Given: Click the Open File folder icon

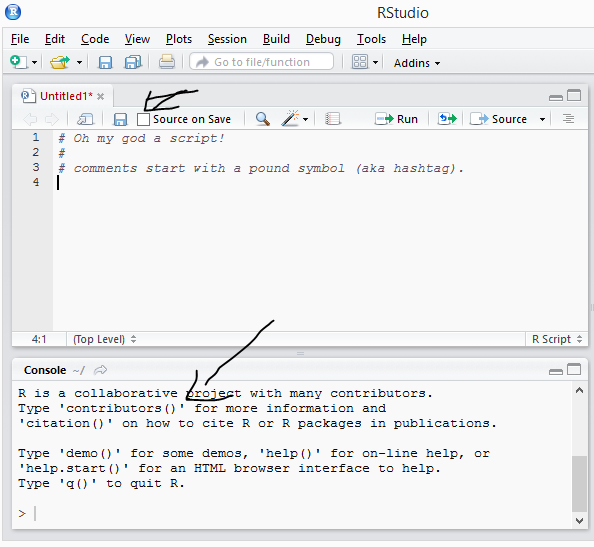Looking at the screenshot, I should (x=59, y=62).
